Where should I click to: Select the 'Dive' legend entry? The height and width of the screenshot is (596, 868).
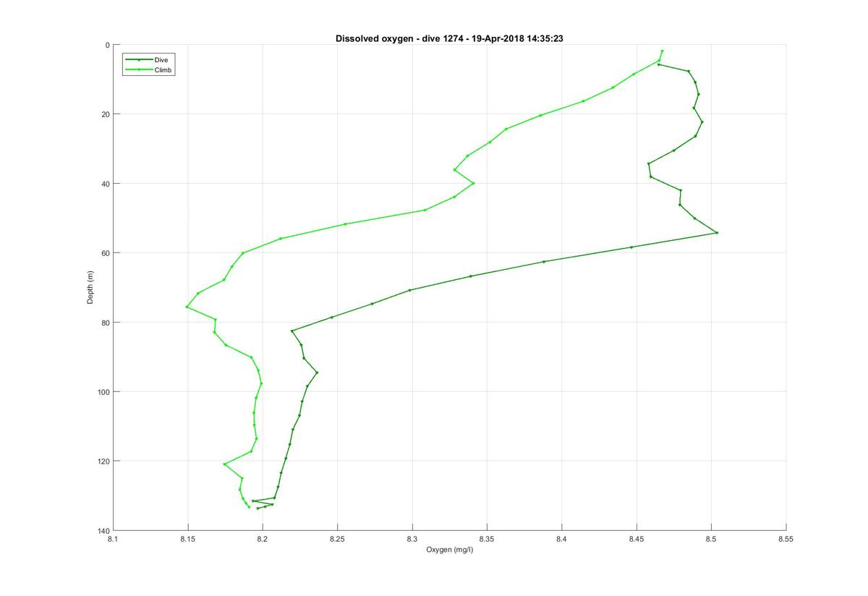(x=150, y=59)
